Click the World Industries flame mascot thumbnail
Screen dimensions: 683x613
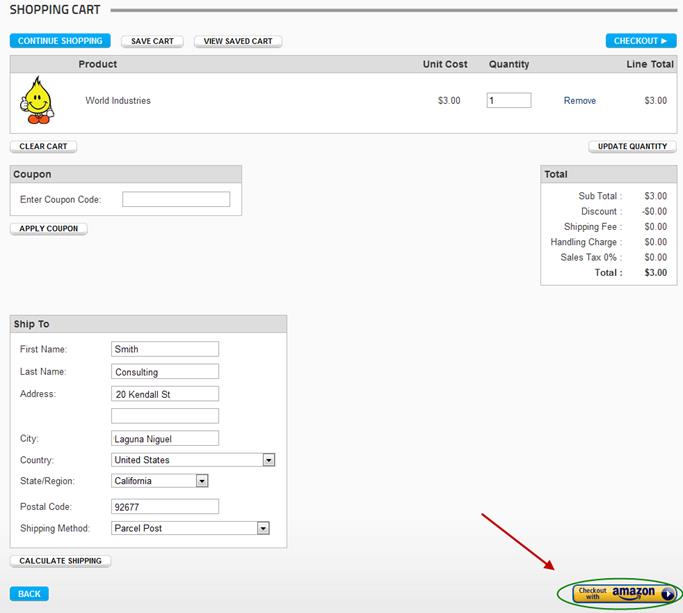[38, 100]
